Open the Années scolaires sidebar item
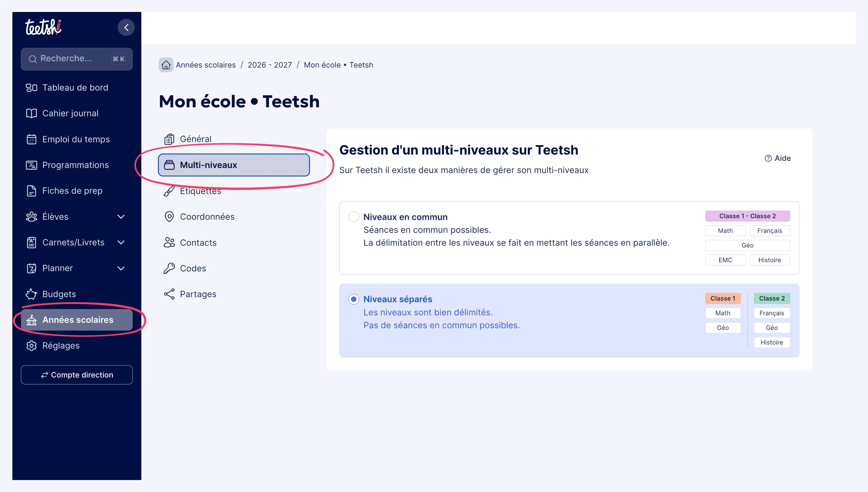The image size is (868, 492). (77, 320)
